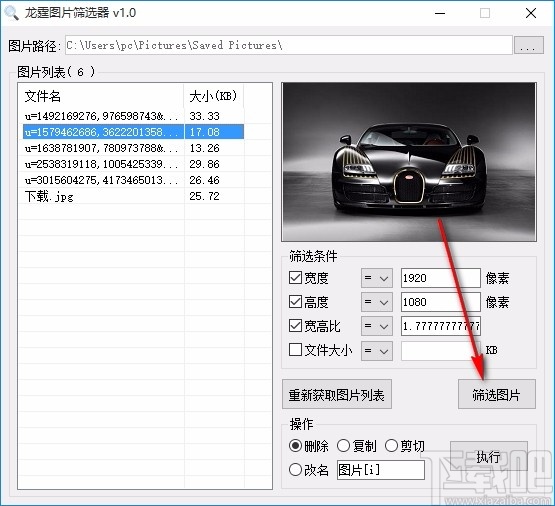Select file row u=1638781907,780973788

pos(133,148)
